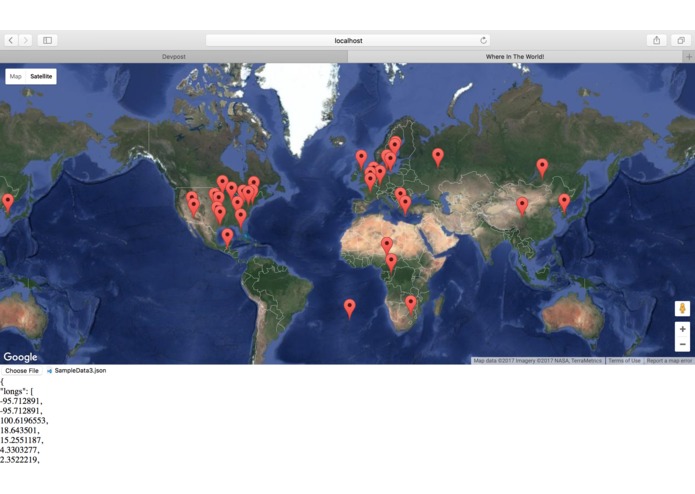Click the value 4.3303277

pos(20,450)
